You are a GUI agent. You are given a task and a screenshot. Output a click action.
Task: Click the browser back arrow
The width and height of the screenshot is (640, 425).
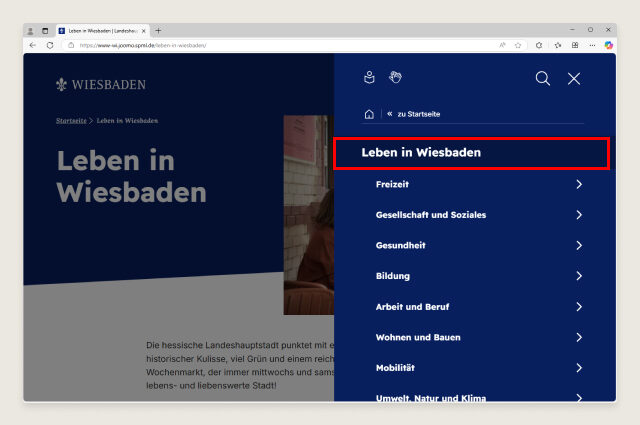(33, 45)
